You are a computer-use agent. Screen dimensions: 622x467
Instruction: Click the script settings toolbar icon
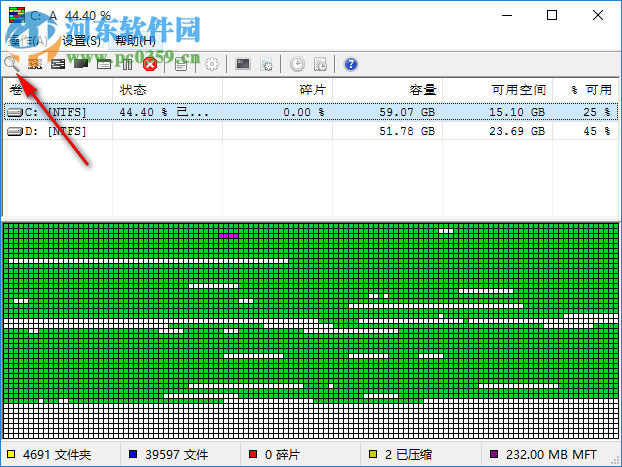tap(266, 64)
